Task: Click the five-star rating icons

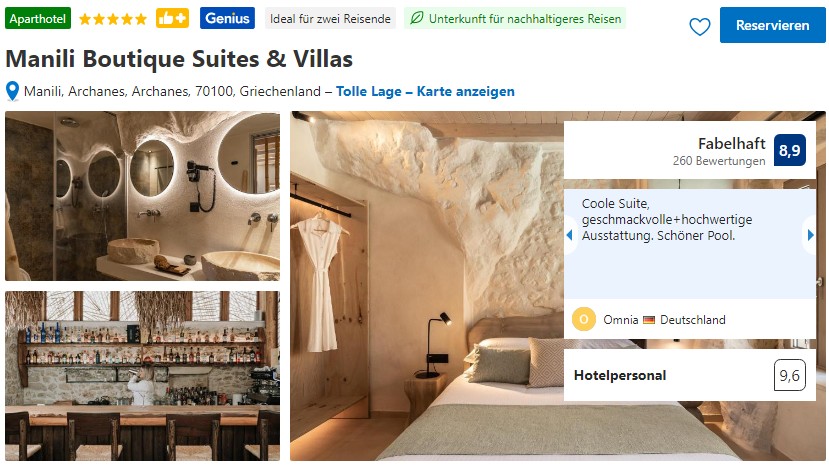Action: coord(113,20)
